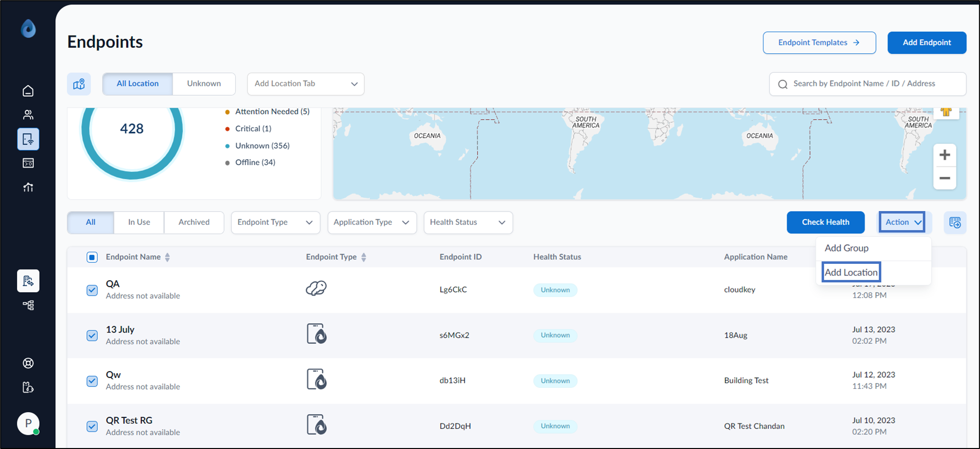The width and height of the screenshot is (980, 449).
Task: Uncheck the QA endpoint checkbox
Action: pyautogui.click(x=92, y=290)
